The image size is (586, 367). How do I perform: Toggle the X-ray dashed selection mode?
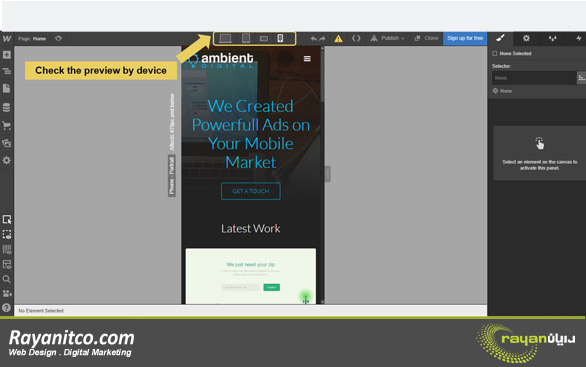coord(7,234)
